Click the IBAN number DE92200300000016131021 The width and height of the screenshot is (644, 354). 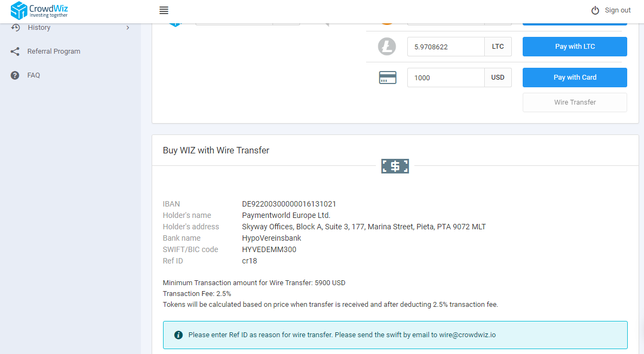click(x=289, y=204)
